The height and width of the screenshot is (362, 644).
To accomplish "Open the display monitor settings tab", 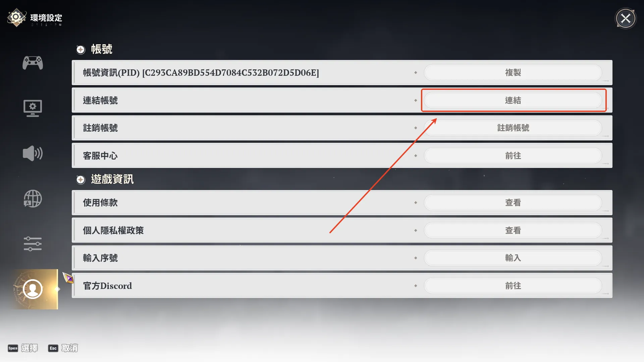I will point(33,108).
